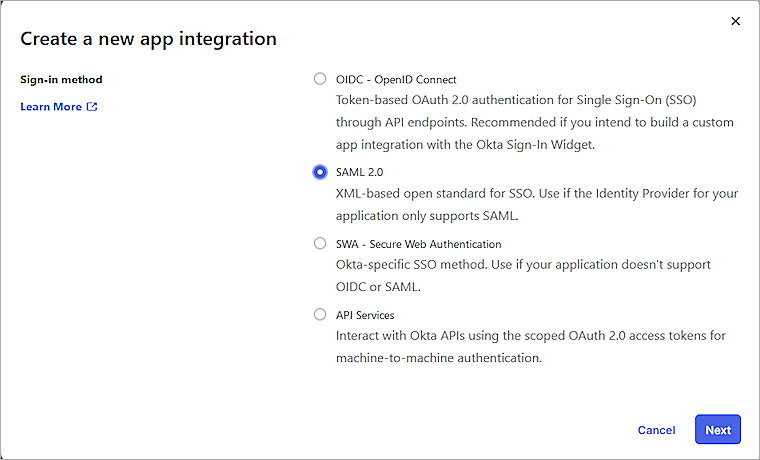Close the app integration dialog

tap(736, 21)
